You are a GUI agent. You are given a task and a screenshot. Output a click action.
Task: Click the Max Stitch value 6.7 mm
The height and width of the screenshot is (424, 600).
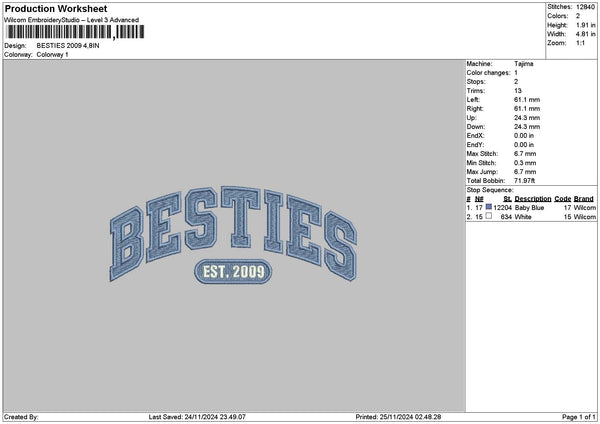point(525,153)
